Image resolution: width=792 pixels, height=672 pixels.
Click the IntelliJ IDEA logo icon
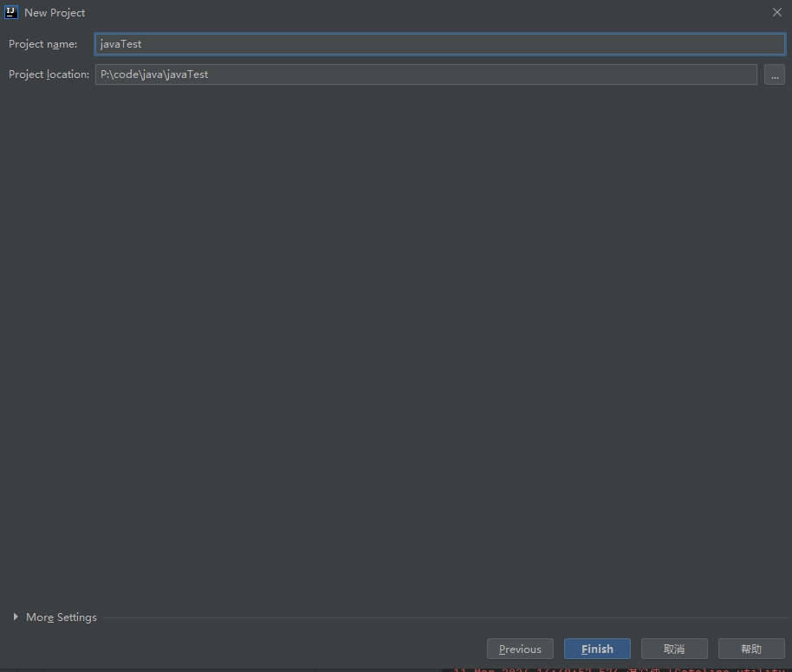coord(11,12)
